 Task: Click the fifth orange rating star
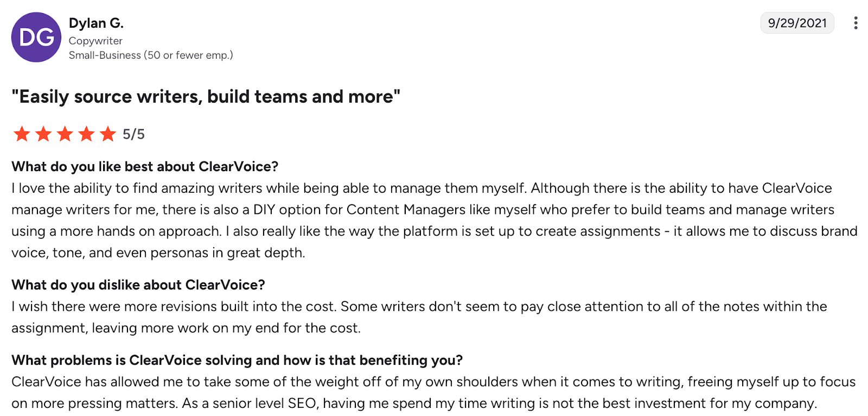pos(108,134)
